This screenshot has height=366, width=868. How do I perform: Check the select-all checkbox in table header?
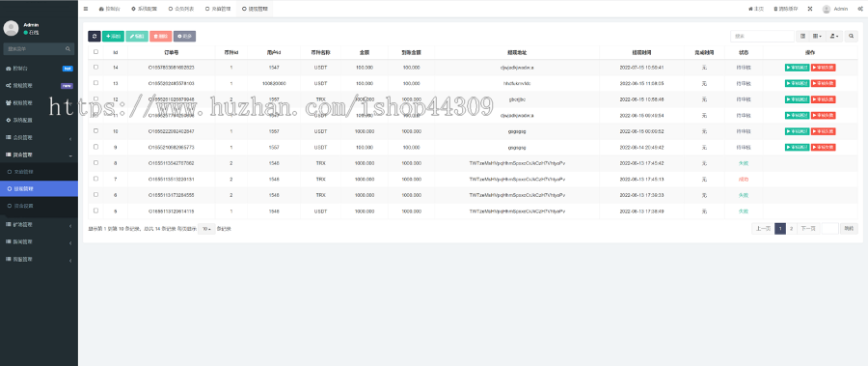coord(95,51)
